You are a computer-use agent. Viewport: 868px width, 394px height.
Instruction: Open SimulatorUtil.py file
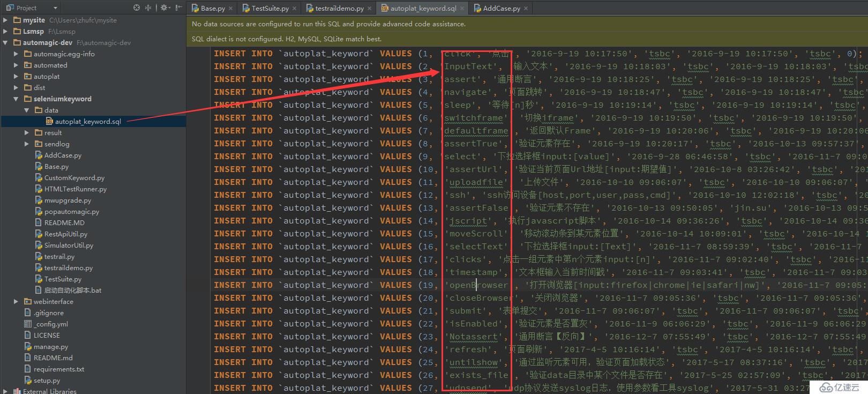pos(69,245)
